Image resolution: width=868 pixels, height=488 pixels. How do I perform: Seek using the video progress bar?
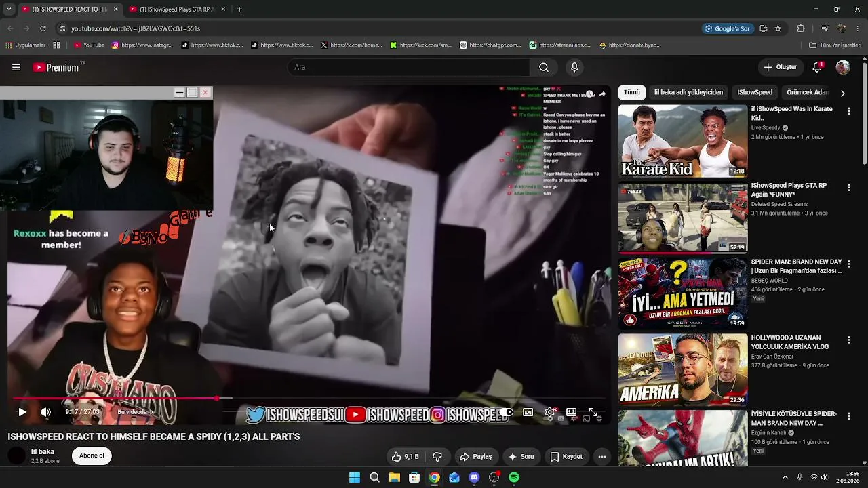pos(309,399)
